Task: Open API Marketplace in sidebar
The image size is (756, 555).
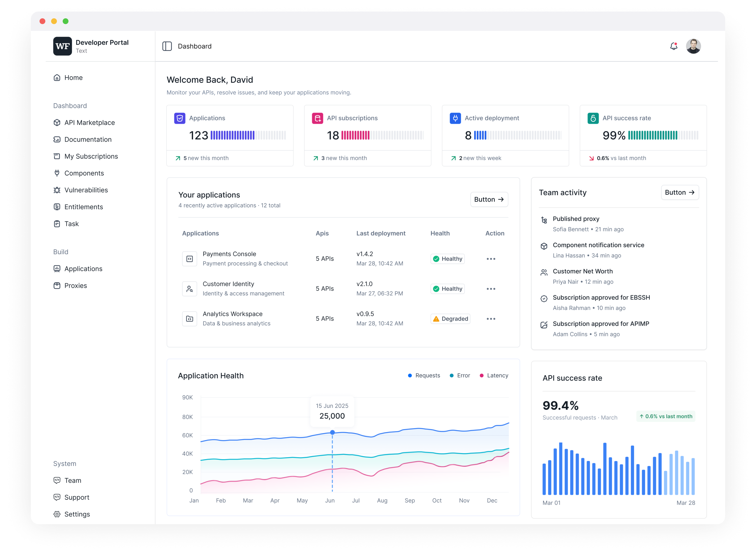Action: tap(84, 123)
